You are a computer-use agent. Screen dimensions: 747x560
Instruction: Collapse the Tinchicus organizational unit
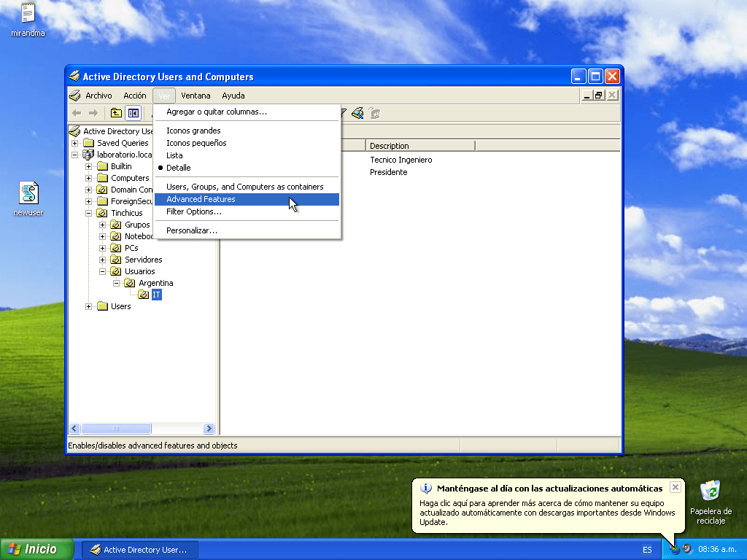point(89,213)
